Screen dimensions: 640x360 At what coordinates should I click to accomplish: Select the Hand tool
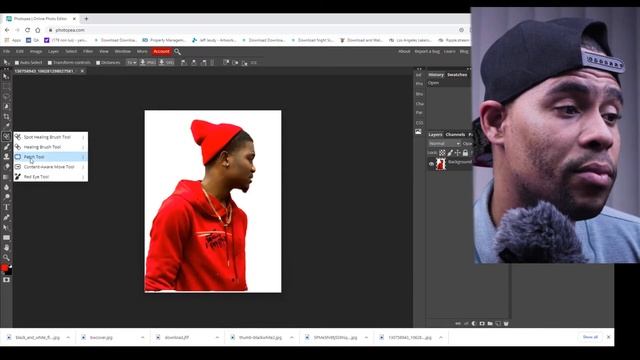pyautogui.click(x=6, y=247)
